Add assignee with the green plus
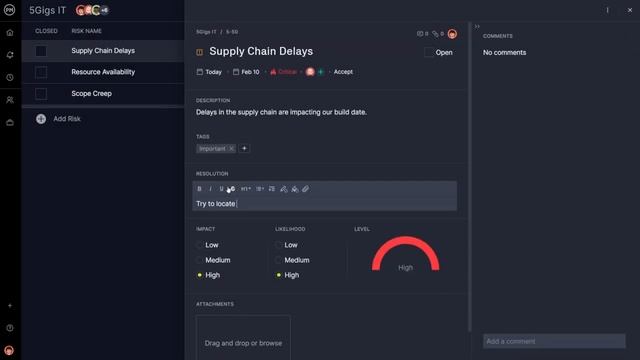This screenshot has width=640, height=360. point(321,72)
